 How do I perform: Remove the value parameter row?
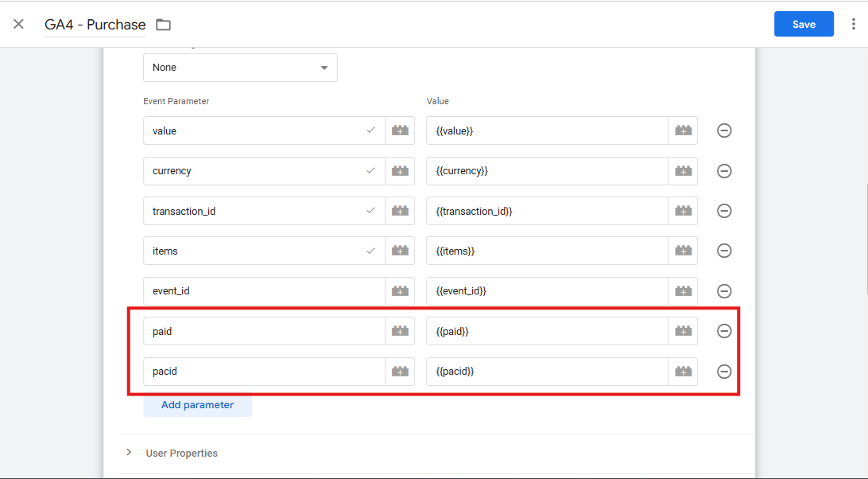click(724, 130)
